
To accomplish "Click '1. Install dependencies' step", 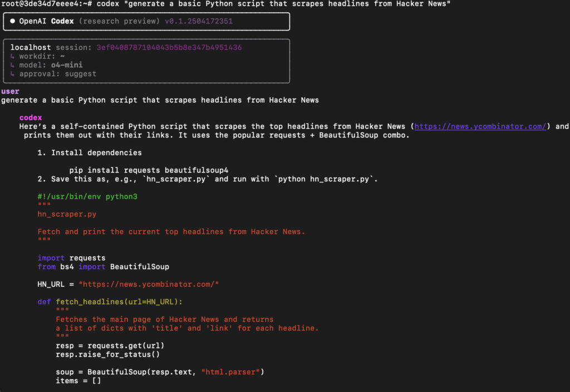I will 90,153.
